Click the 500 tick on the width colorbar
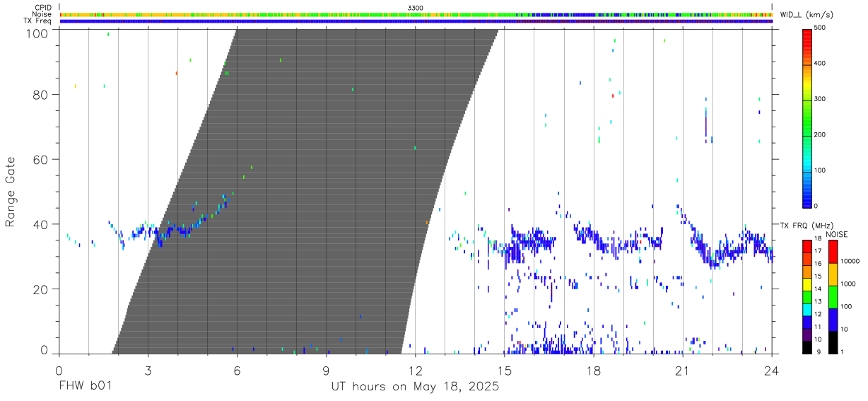This screenshot has width=868, height=401. click(820, 28)
